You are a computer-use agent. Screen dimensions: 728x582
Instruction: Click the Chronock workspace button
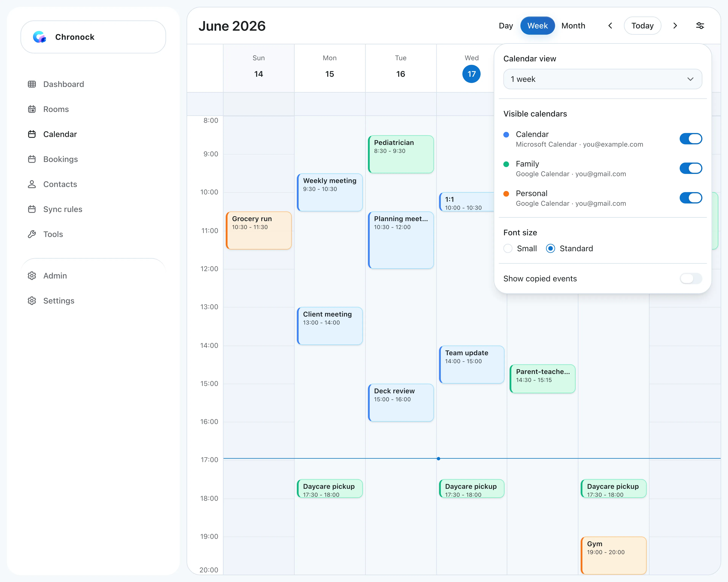coord(93,37)
